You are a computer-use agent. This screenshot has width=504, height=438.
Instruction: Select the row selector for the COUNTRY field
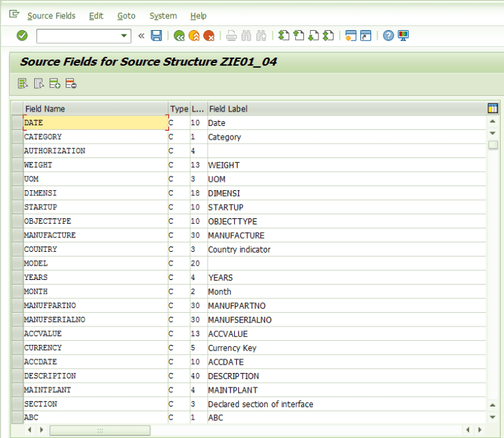(x=18, y=249)
